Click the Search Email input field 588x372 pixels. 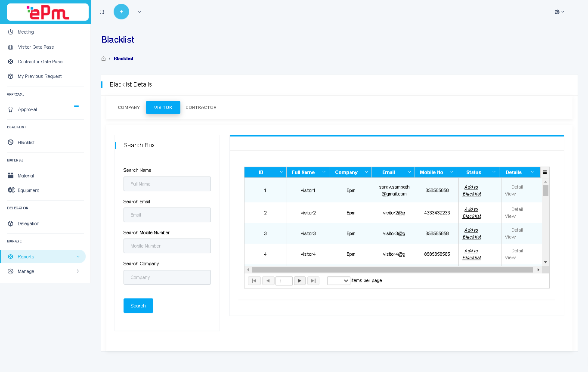click(x=167, y=215)
